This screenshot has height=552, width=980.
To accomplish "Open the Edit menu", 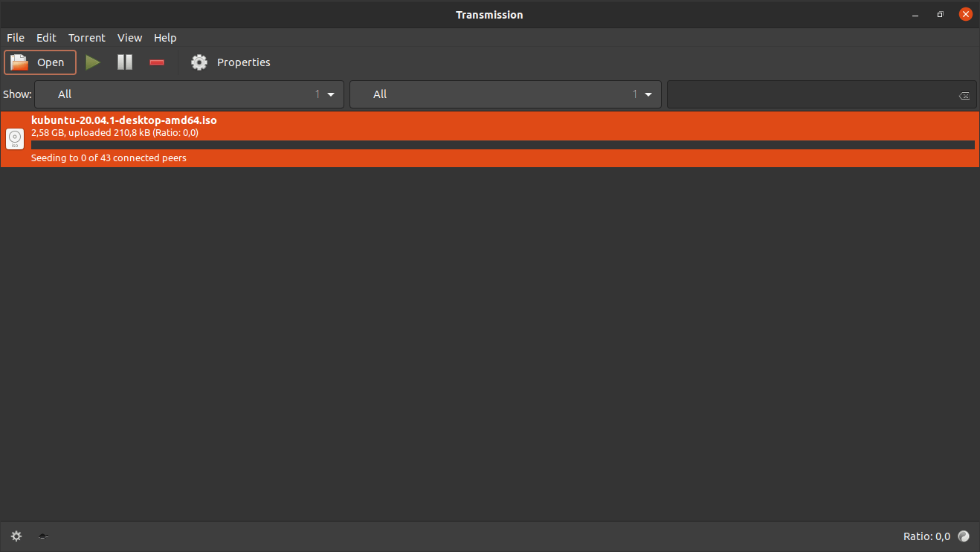I will [x=46, y=38].
